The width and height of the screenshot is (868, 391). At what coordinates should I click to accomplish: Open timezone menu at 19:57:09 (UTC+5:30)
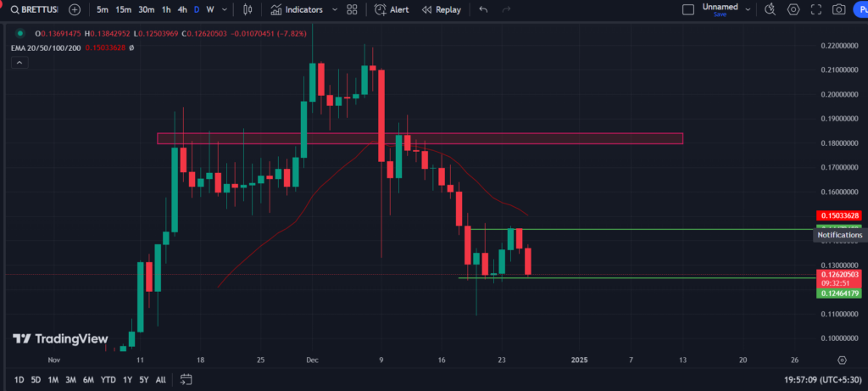[824, 380]
